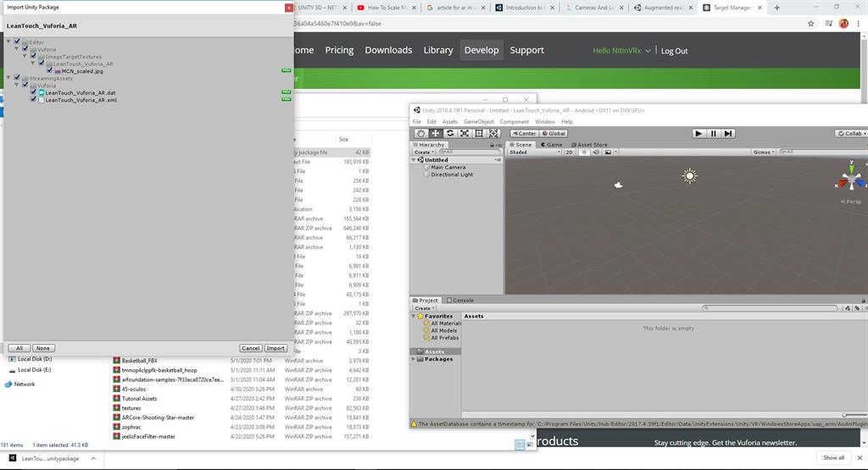Click the Pause button in Unity
The width and height of the screenshot is (868, 470).
(714, 133)
